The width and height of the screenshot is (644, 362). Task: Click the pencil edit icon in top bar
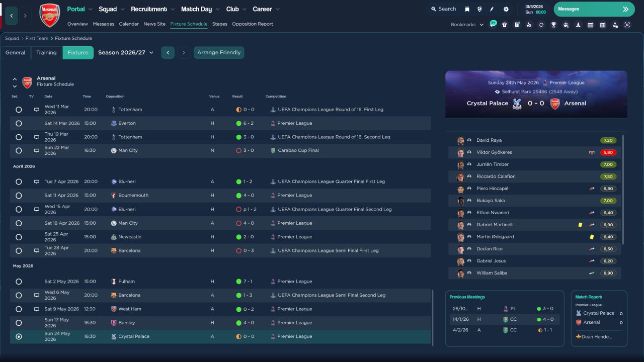click(x=492, y=9)
